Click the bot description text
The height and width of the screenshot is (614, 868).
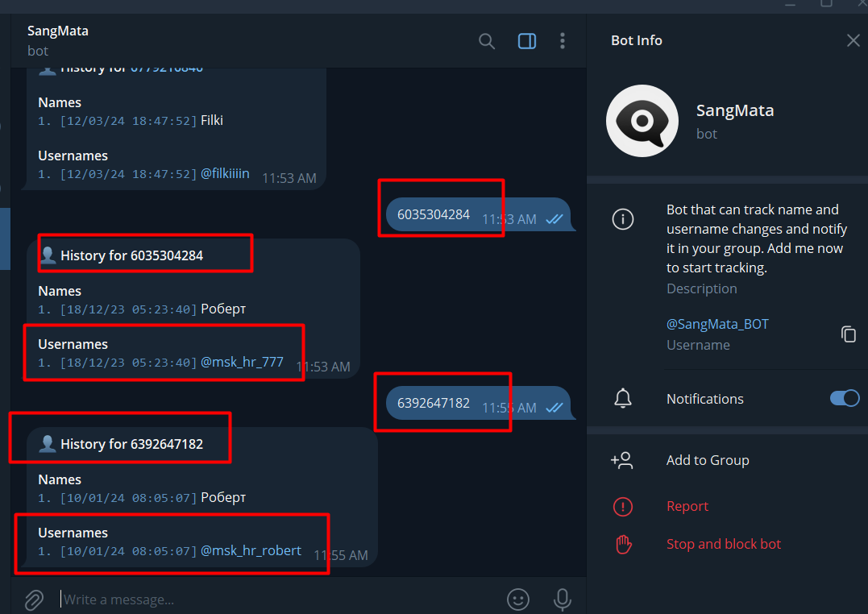[756, 239]
